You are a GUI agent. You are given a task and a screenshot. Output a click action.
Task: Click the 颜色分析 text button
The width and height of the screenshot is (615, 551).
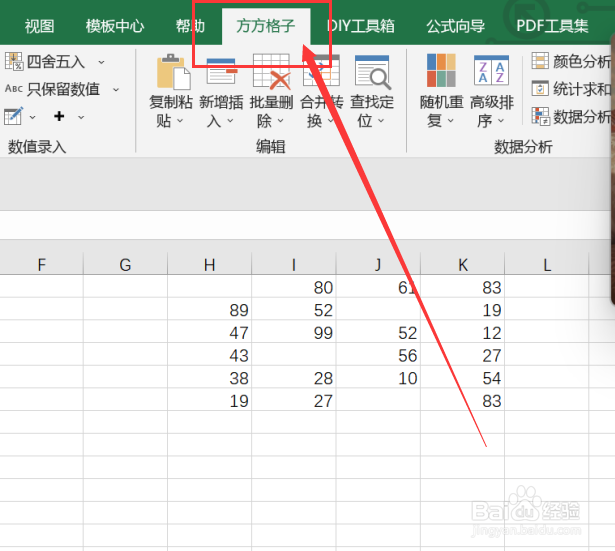(582, 62)
